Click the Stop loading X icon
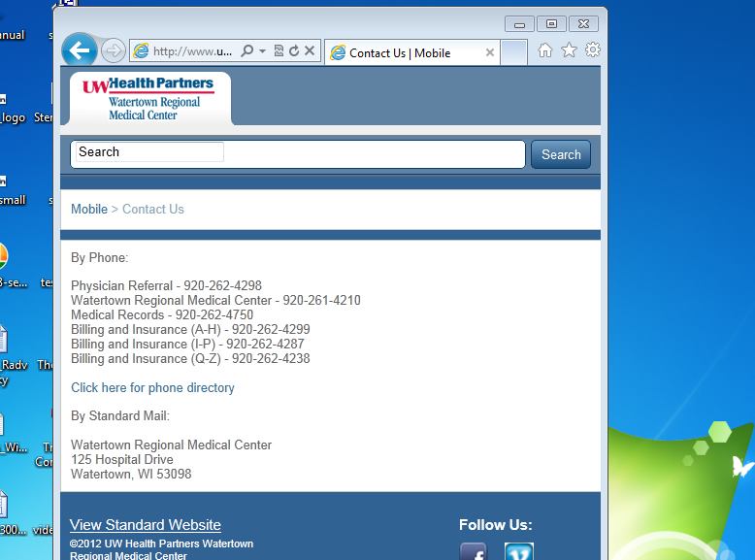755x560 pixels. [310, 51]
